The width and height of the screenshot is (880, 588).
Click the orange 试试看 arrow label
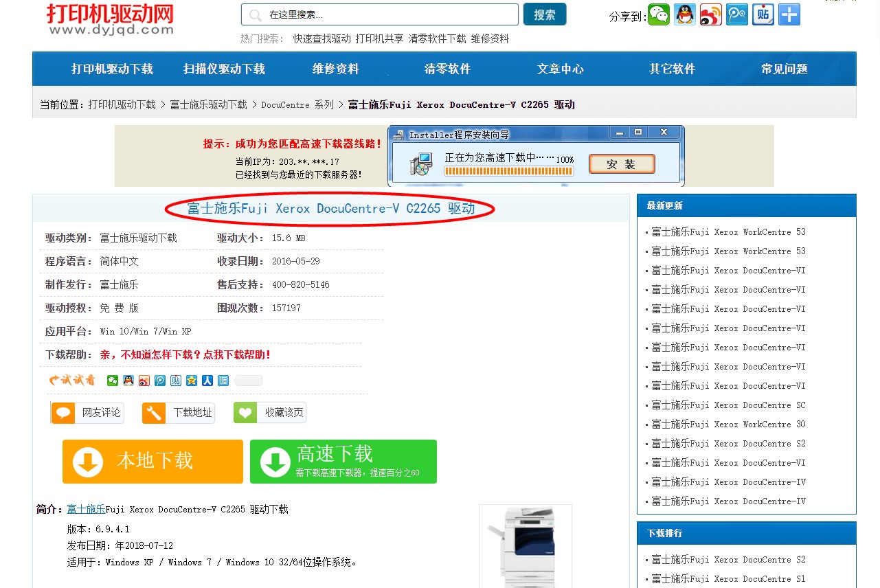[72, 380]
